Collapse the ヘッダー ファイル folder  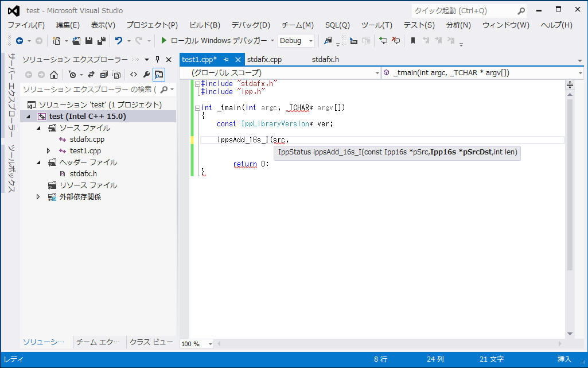point(38,162)
